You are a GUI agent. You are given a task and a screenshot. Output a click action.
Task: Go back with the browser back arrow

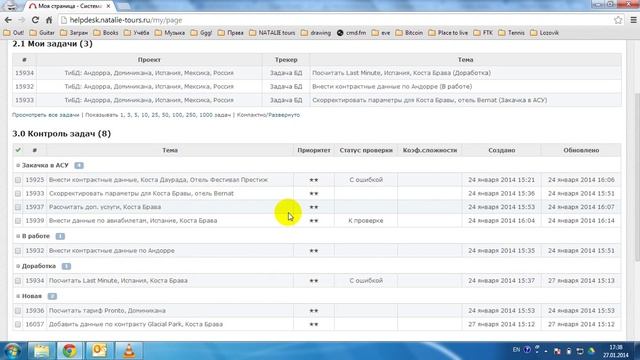[8, 20]
